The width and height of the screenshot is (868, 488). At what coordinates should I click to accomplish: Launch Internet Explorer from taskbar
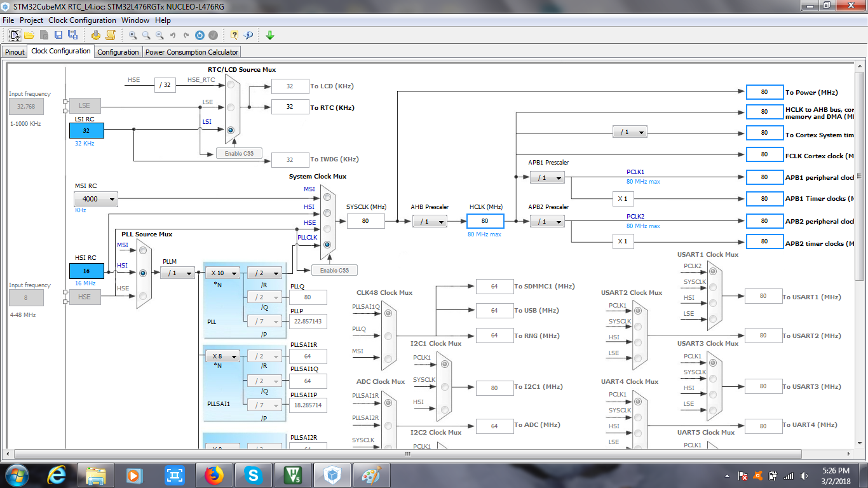click(x=57, y=475)
